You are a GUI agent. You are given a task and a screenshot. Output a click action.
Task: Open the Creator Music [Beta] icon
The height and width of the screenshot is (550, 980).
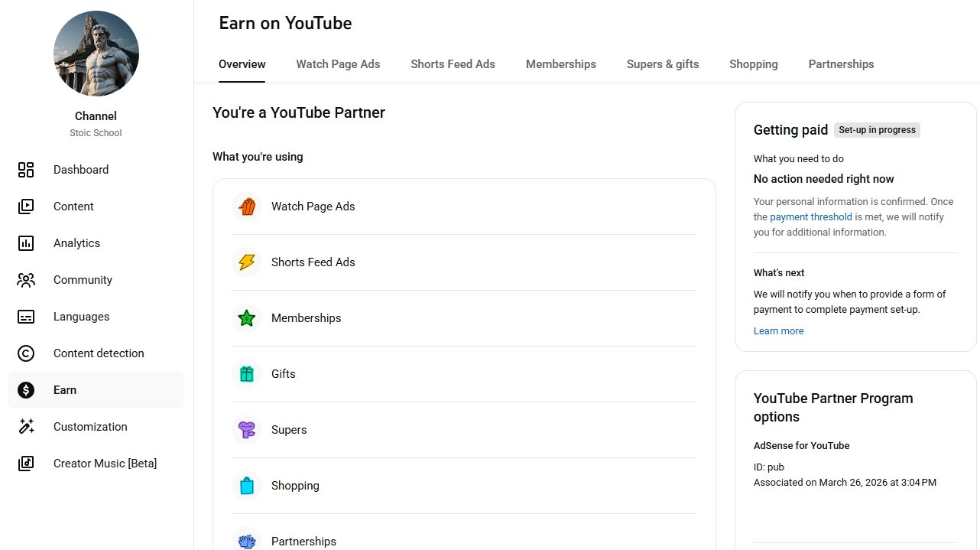tap(26, 464)
